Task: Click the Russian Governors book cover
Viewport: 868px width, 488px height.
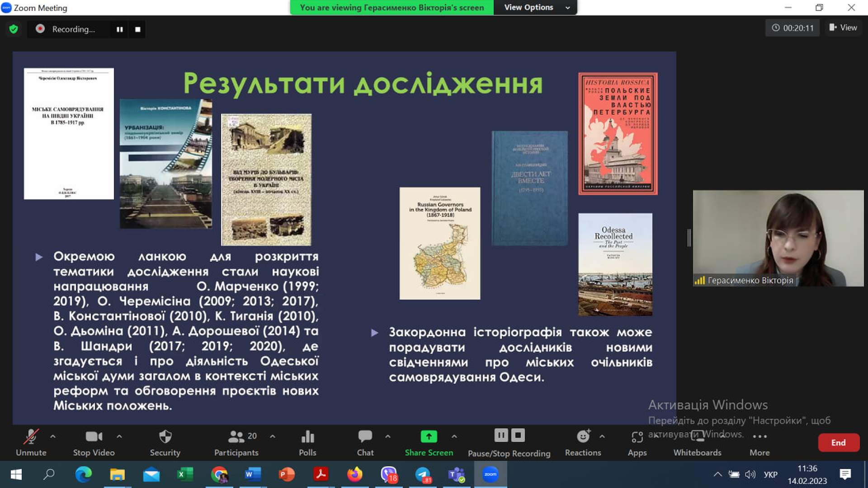Action: point(440,243)
